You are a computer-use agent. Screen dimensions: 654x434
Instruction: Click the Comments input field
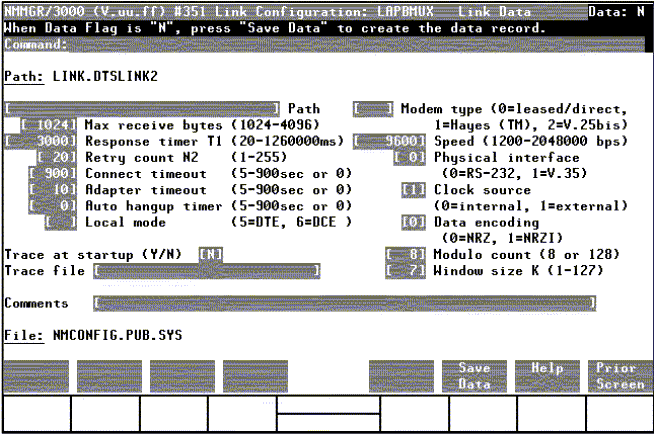point(345,304)
